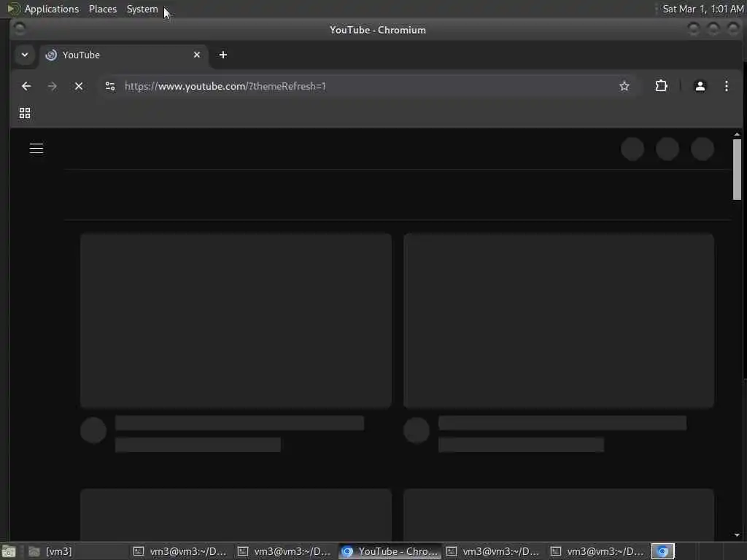The image size is (747, 560).
Task: Click the clock showing Sat Mar 1
Action: pos(703,9)
